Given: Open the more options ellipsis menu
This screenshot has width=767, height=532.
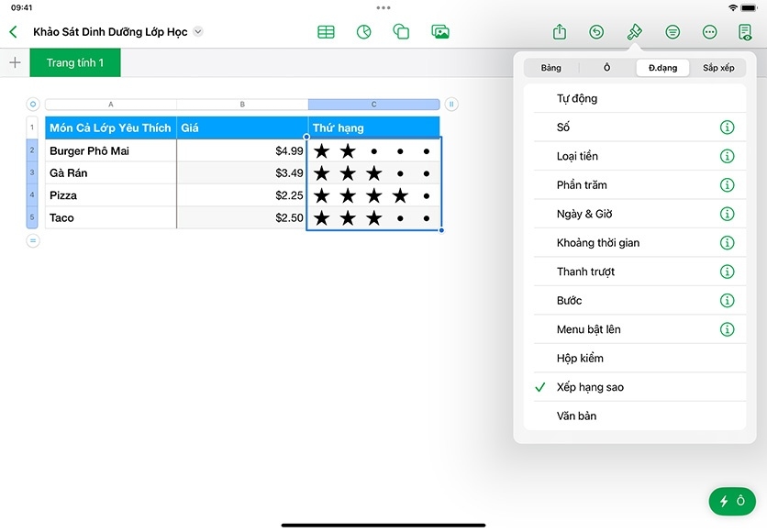Looking at the screenshot, I should pyautogui.click(x=709, y=32).
